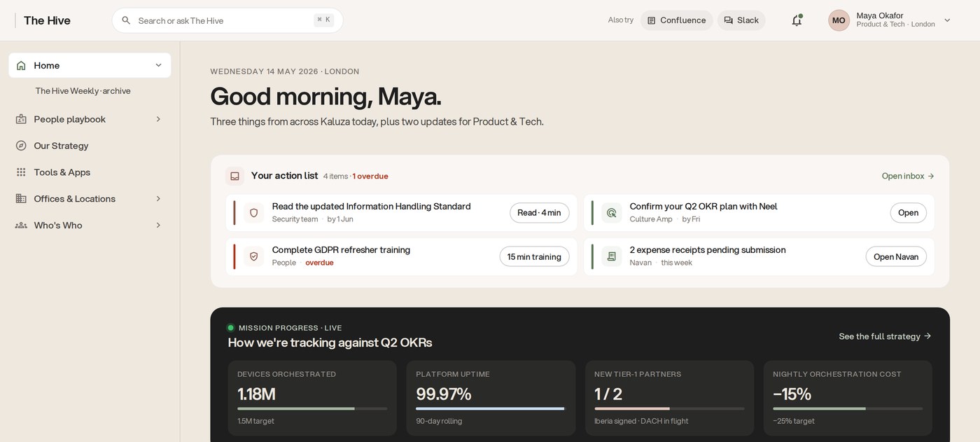Image resolution: width=980 pixels, height=442 pixels.
Task: Click "Complete GDPR refresher training"
Action: (x=341, y=250)
